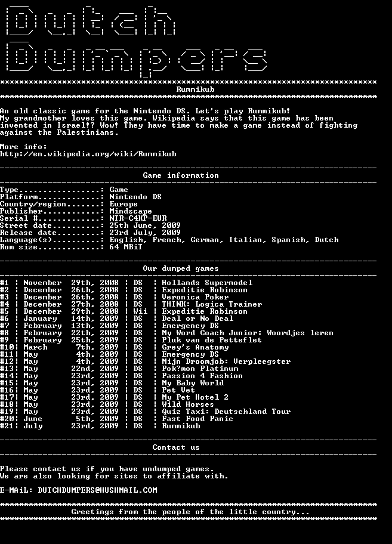The width and height of the screenshot is (392, 544).
Task: Click 'Veronica Poker' in the list
Action: [195, 297]
